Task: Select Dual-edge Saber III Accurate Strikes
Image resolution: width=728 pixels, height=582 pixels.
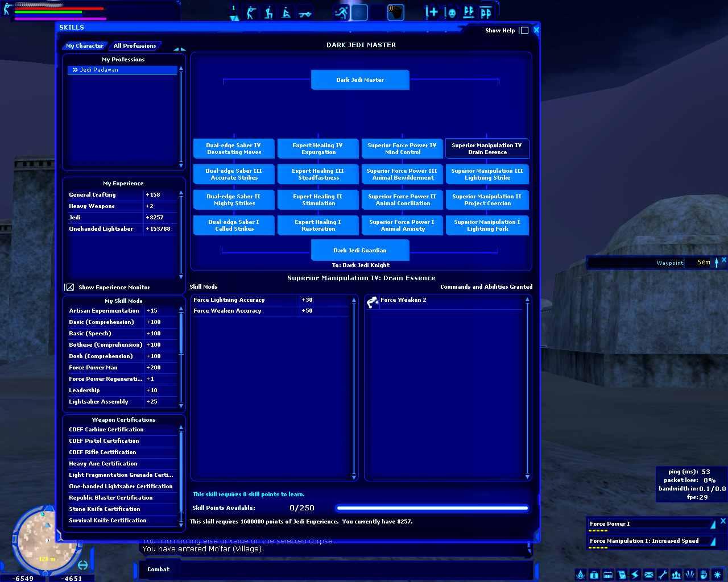Action: pos(234,174)
